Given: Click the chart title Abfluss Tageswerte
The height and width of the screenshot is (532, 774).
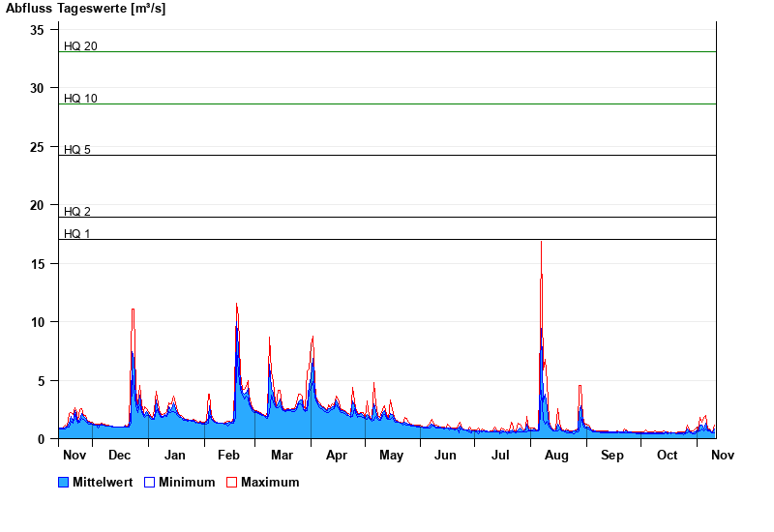Looking at the screenshot, I should pyautogui.click(x=85, y=9).
